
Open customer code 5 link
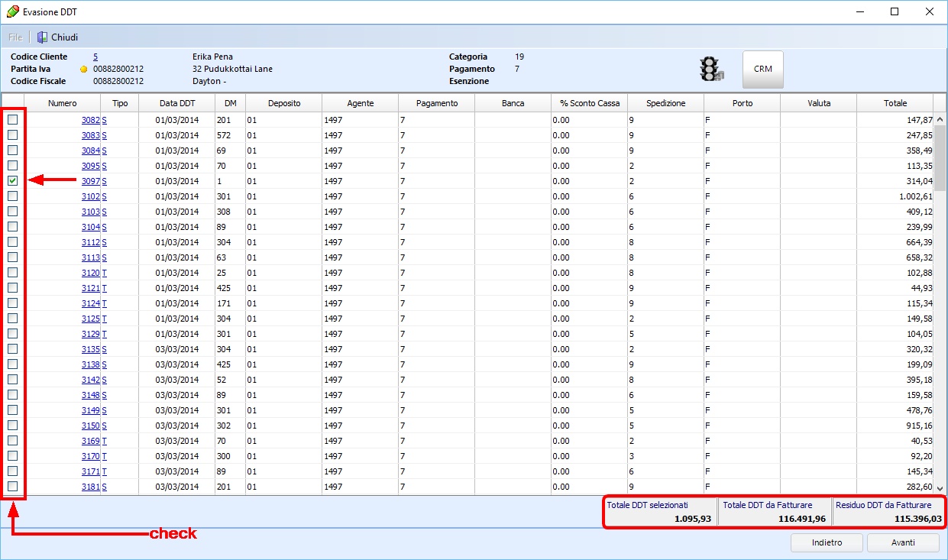pos(95,57)
